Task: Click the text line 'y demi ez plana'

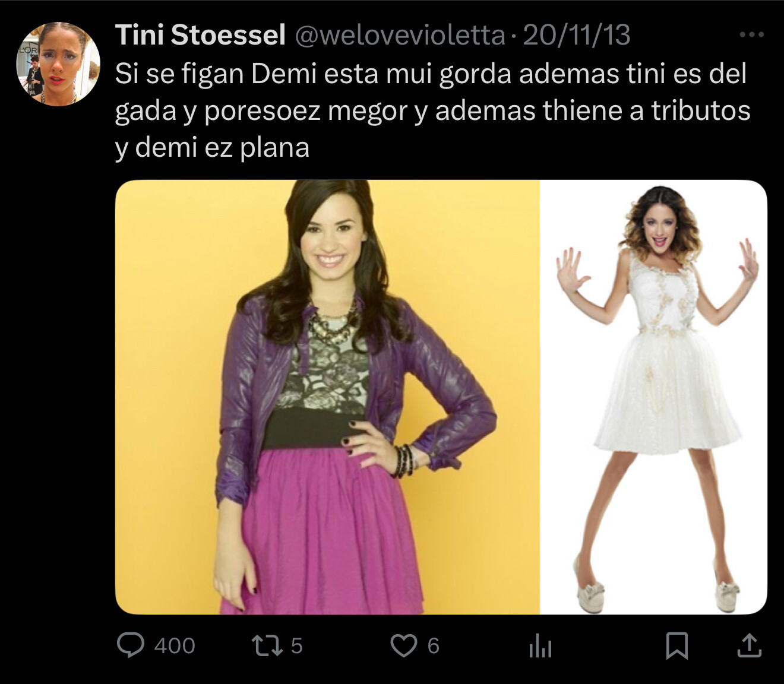Action: point(212,147)
